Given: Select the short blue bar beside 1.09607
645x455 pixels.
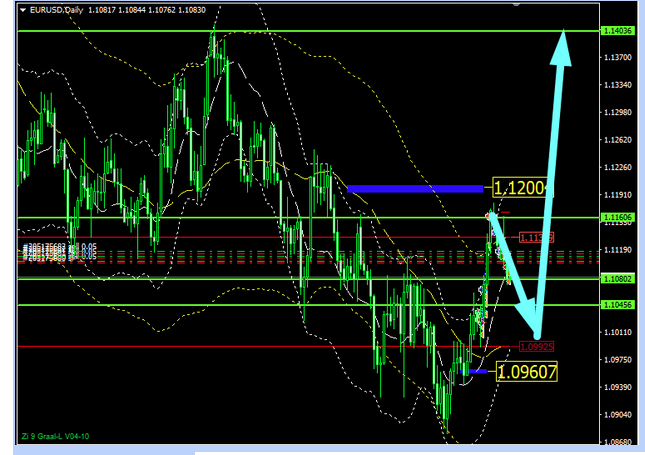Looking at the screenshot, I should (x=478, y=371).
